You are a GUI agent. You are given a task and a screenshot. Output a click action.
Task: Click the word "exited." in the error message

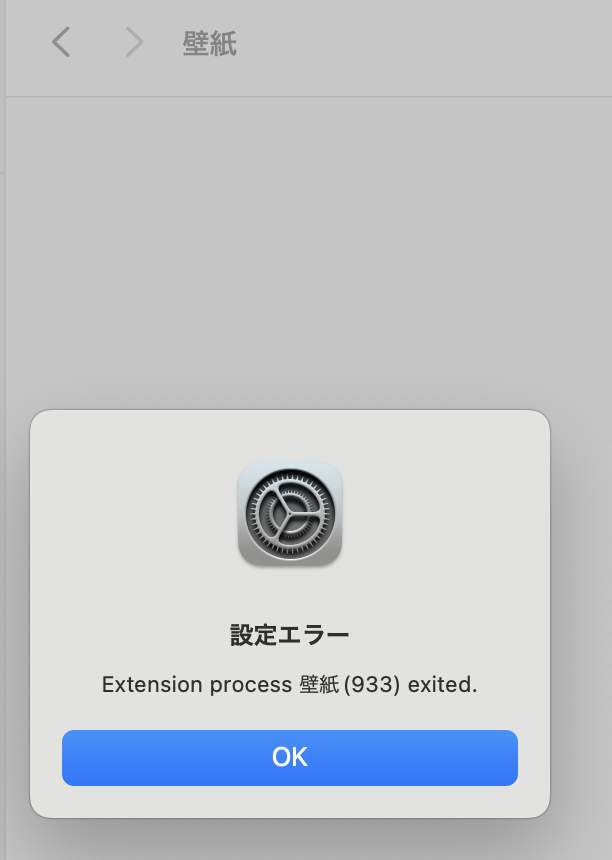[x=443, y=684]
